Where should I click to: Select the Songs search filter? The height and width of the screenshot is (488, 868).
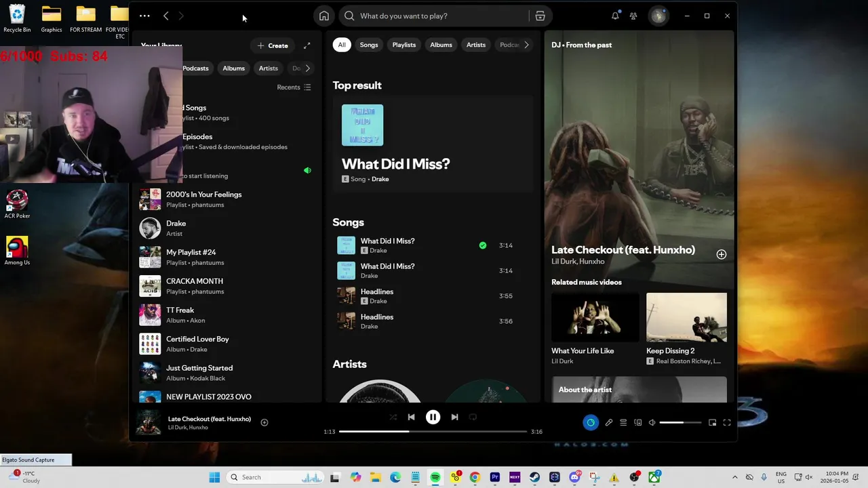[369, 45]
